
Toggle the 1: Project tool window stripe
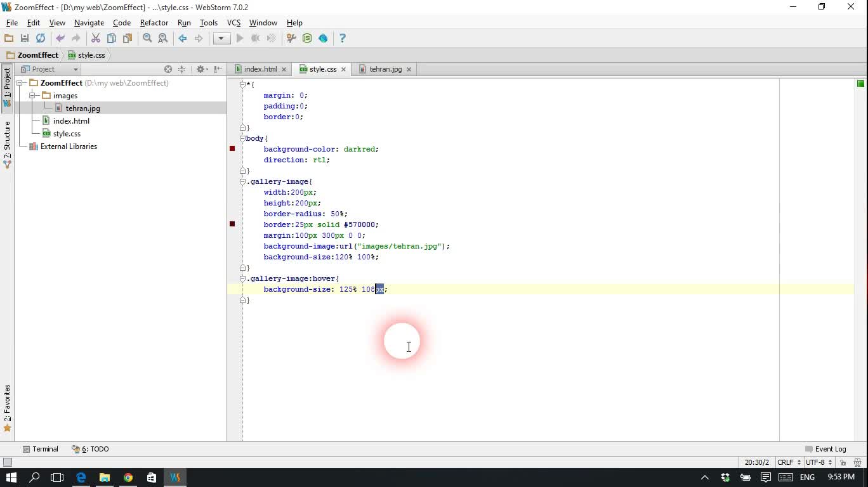tap(7, 87)
